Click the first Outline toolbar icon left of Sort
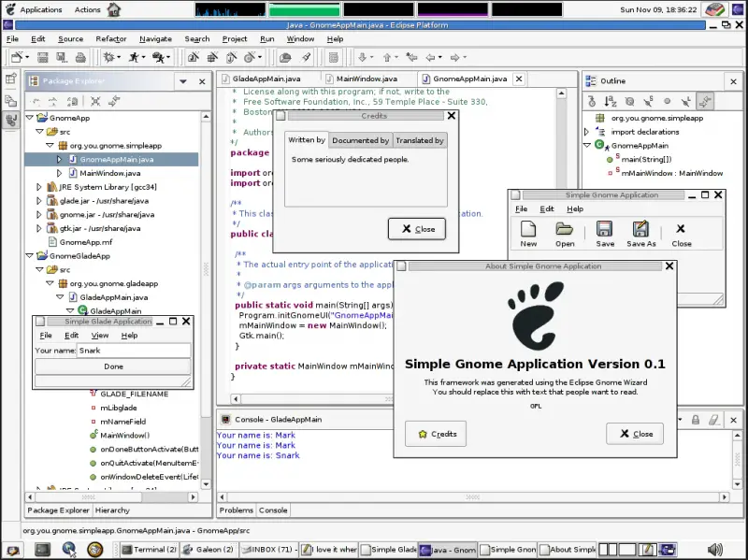This screenshot has height=560, width=748. tap(592, 101)
